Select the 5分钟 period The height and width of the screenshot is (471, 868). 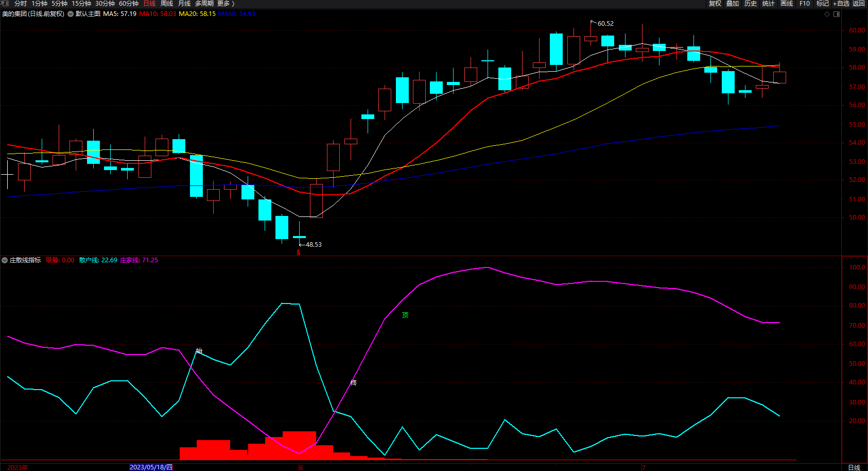pyautogui.click(x=59, y=4)
